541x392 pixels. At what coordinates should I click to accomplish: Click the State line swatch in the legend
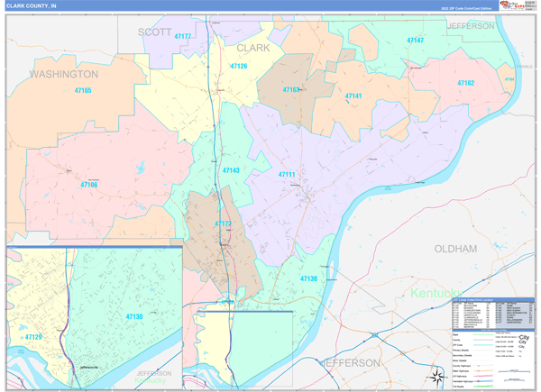tap(483, 334)
